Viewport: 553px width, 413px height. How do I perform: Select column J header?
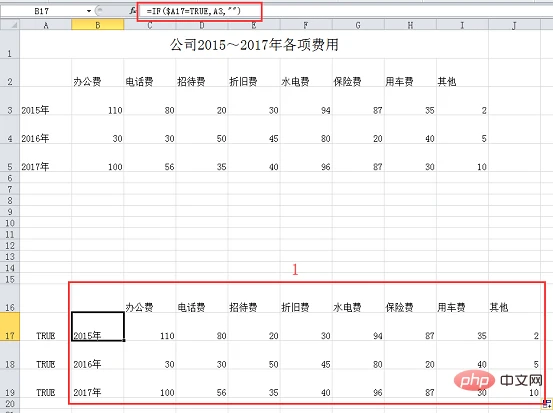point(514,25)
